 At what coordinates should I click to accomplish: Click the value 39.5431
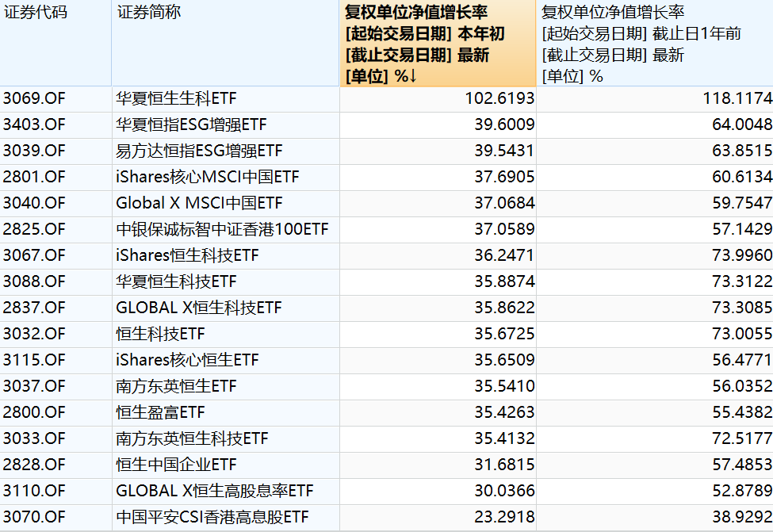(x=504, y=151)
